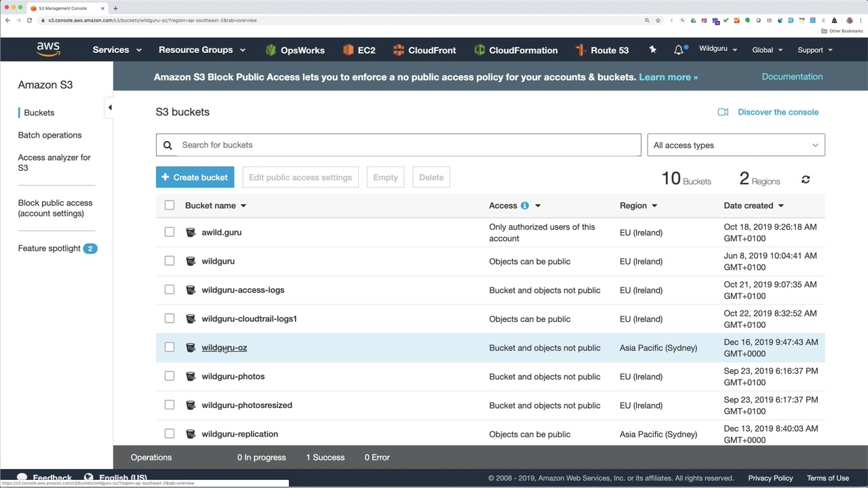Select the wildguru-replication bucket checkbox
This screenshot has height=488, width=868.
(x=170, y=434)
